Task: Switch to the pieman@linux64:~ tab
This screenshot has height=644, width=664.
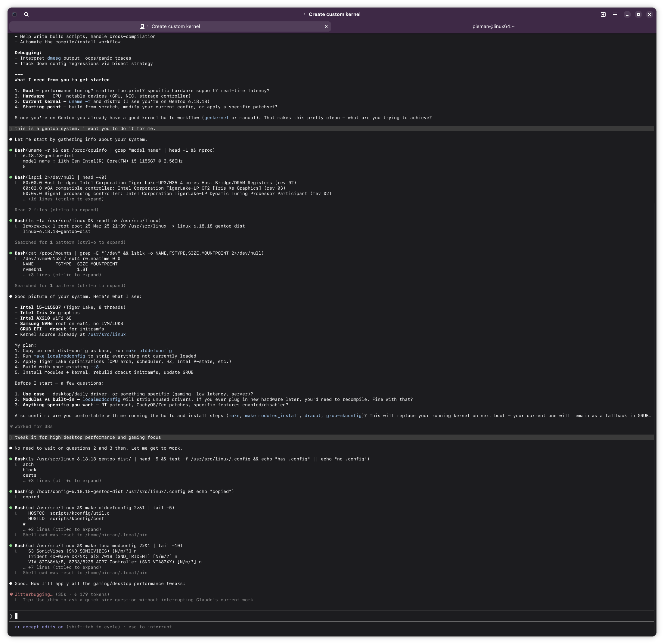Action: 493,26
